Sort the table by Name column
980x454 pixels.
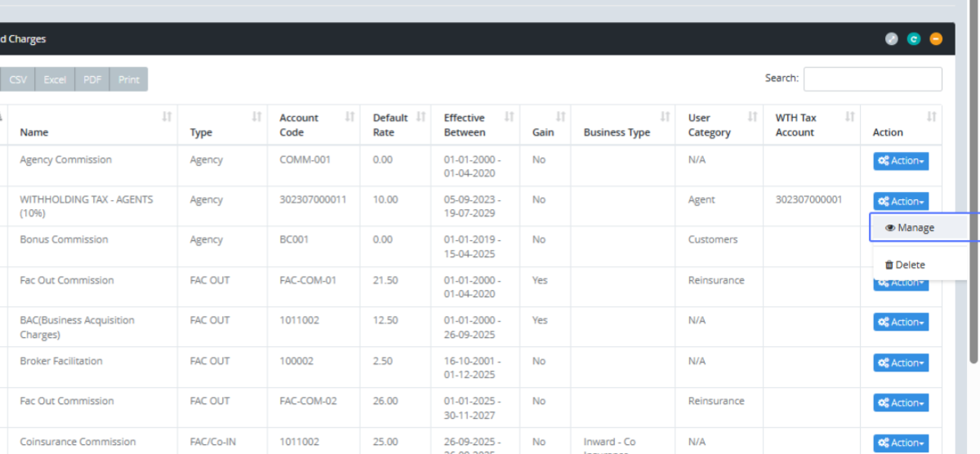click(x=167, y=118)
